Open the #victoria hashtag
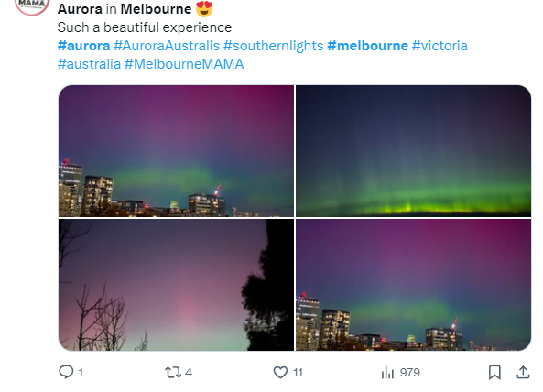This screenshot has height=392, width=543. [x=440, y=46]
